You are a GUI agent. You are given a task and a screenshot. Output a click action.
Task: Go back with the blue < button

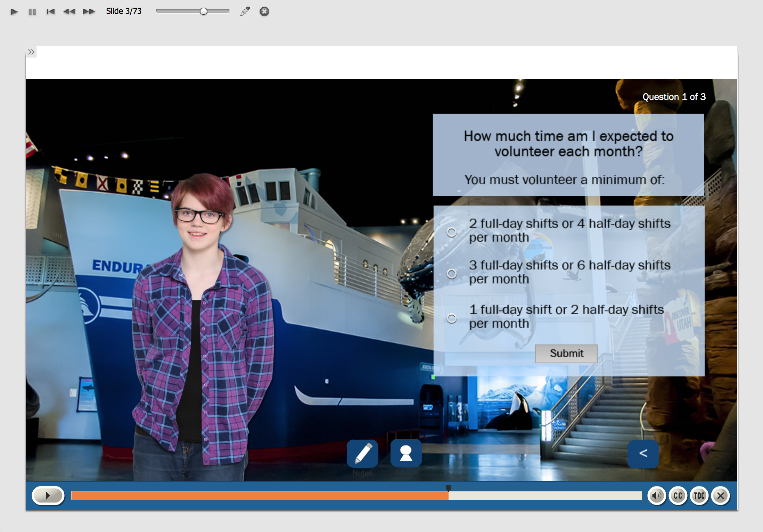coord(643,454)
